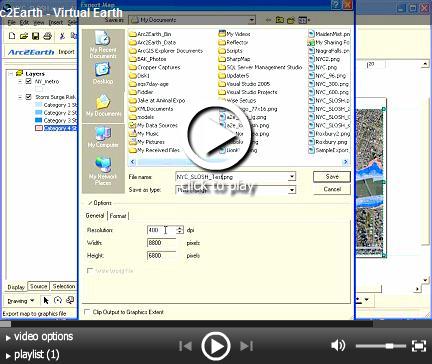The height and width of the screenshot is (364, 432).
Task: Click the Create New Folder icon
Action: point(291,20)
